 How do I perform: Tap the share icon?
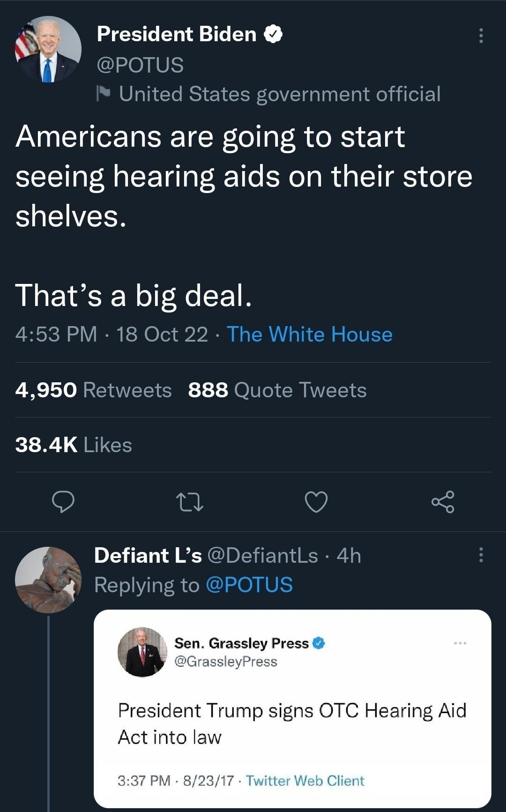coord(443,502)
